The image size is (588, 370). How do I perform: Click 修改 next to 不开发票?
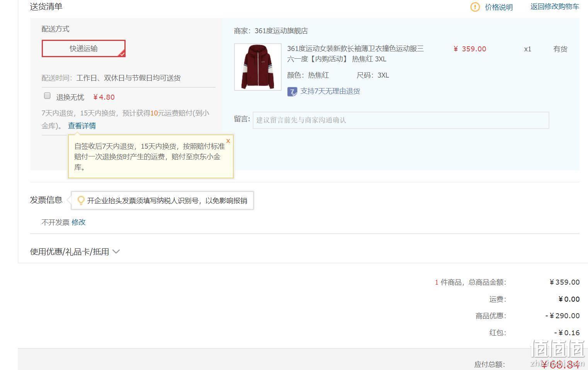click(x=78, y=222)
